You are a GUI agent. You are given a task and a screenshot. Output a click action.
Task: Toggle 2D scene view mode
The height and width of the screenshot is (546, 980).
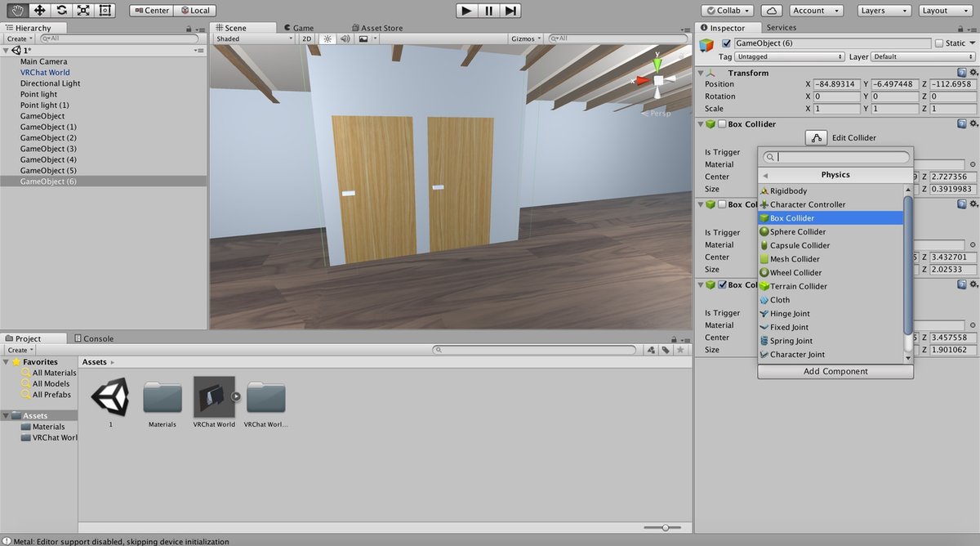click(x=307, y=38)
